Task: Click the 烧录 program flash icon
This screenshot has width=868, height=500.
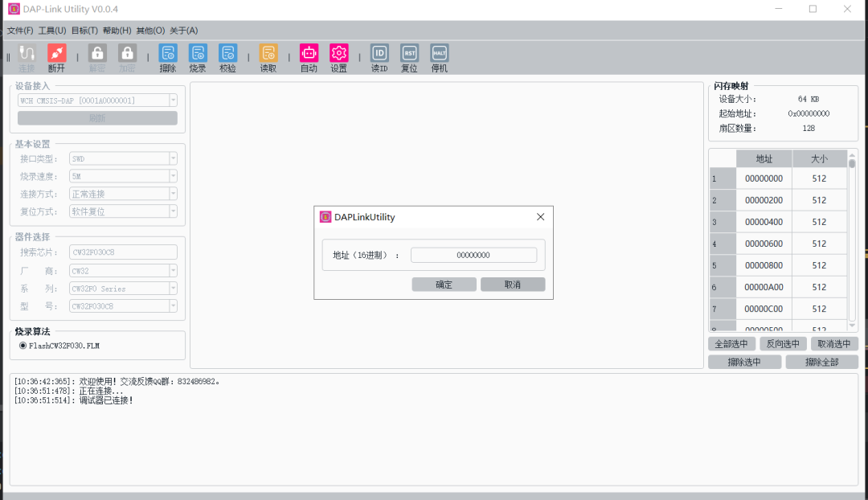Action: point(198,55)
